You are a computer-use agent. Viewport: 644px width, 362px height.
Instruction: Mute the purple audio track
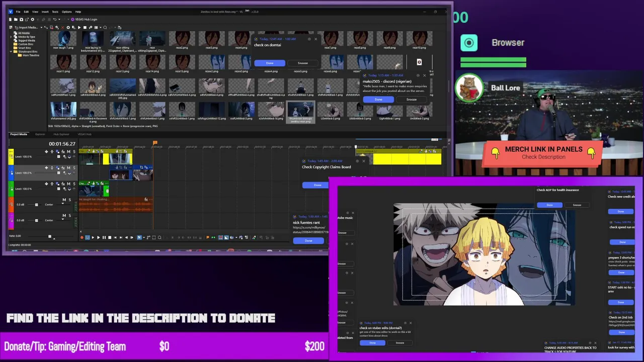64,215
